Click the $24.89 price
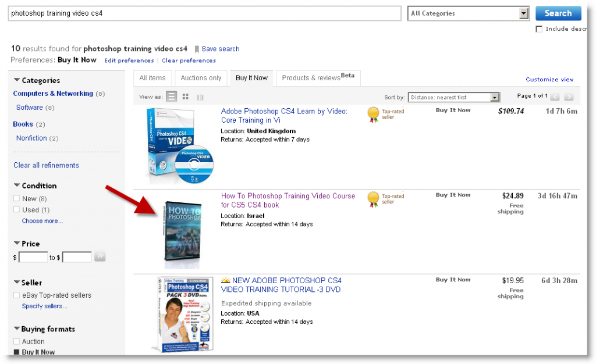The image size is (596, 364). pos(513,196)
